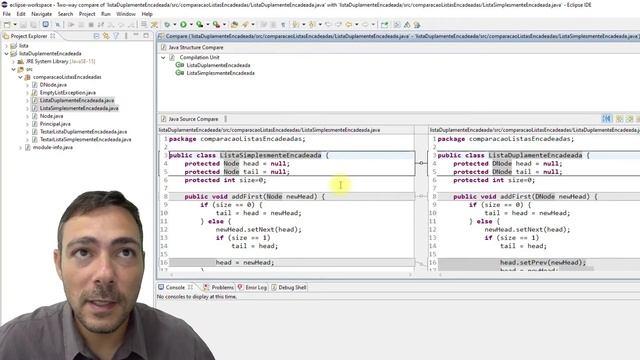Open the File menu
The height and width of the screenshot is (360, 640).
[7, 14]
